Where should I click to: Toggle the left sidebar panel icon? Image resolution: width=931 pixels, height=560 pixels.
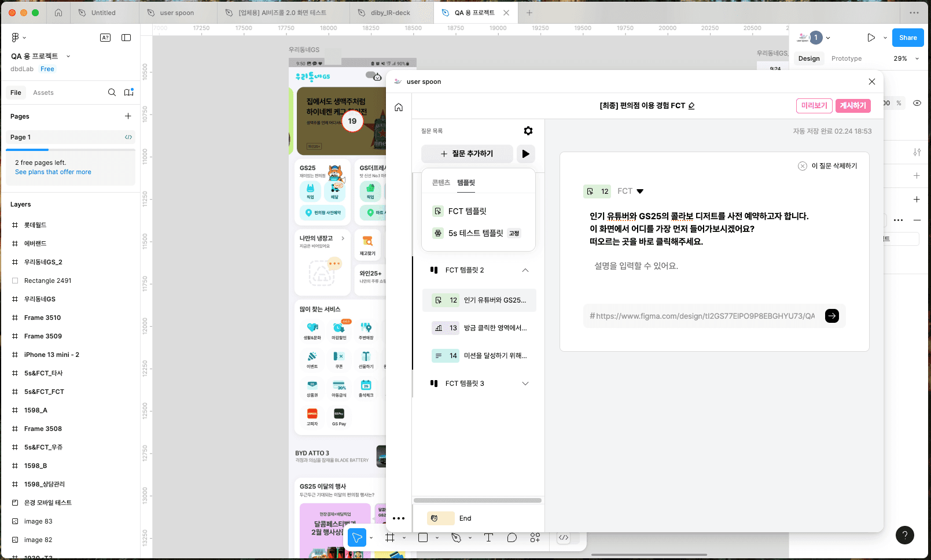pos(126,38)
